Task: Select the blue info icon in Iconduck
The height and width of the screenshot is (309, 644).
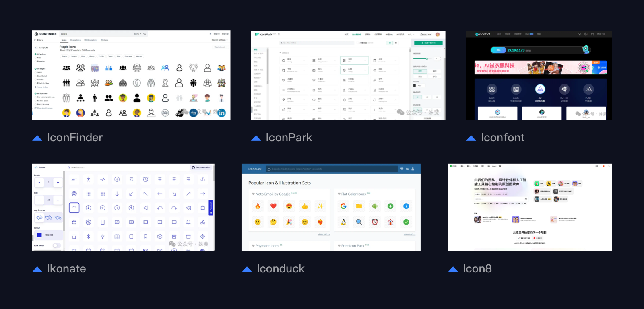Action: (406, 206)
